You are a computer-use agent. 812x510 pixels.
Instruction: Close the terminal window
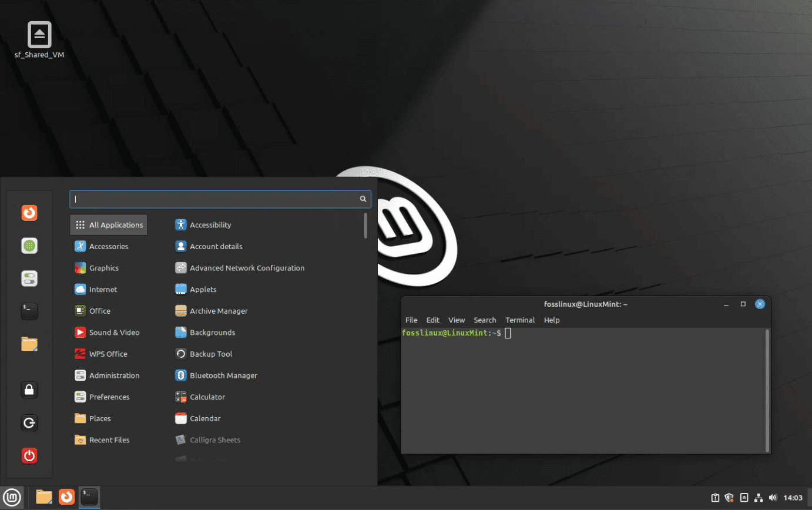tap(760, 304)
